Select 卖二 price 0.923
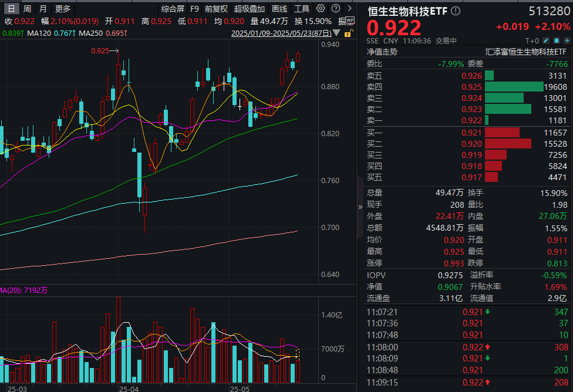This screenshot has width=573, height=392. pos(471,109)
